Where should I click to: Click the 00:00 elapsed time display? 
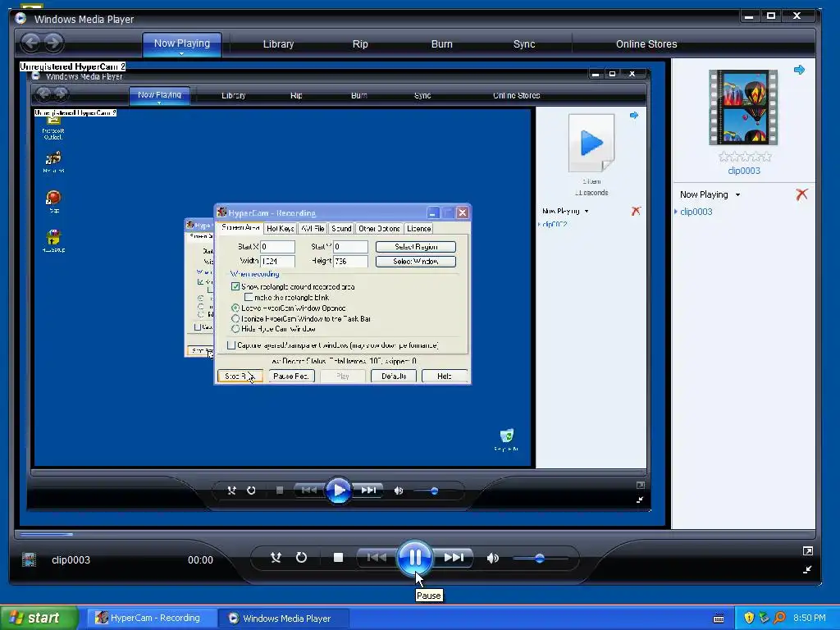(x=200, y=559)
